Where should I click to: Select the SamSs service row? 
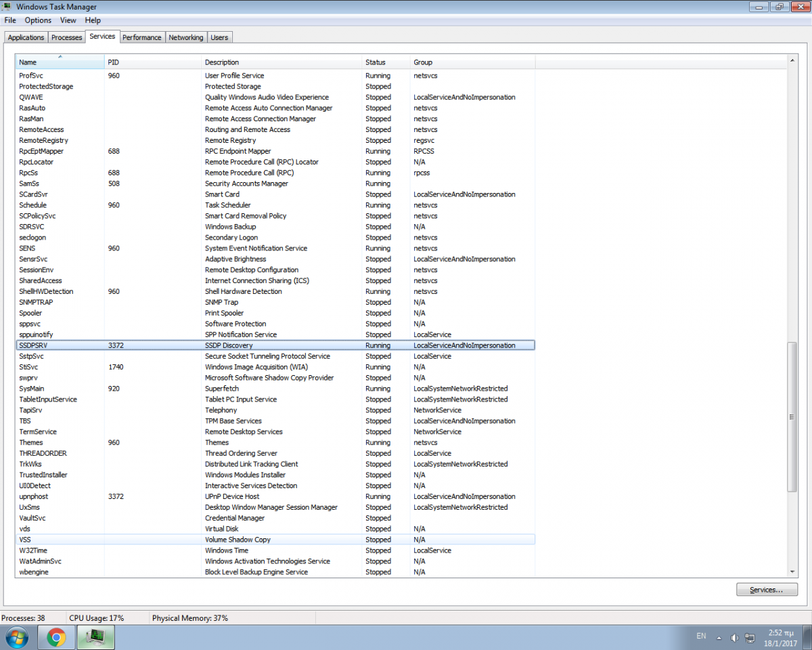[275, 183]
